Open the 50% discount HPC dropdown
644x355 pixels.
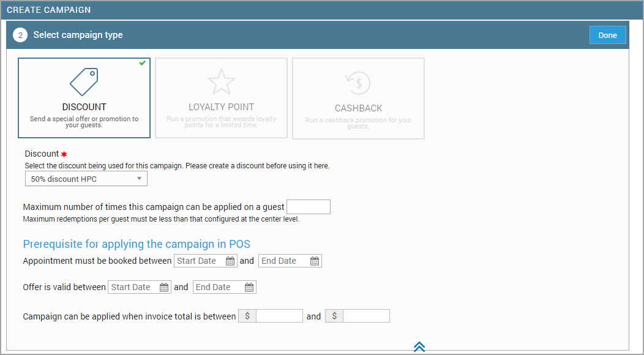click(86, 179)
